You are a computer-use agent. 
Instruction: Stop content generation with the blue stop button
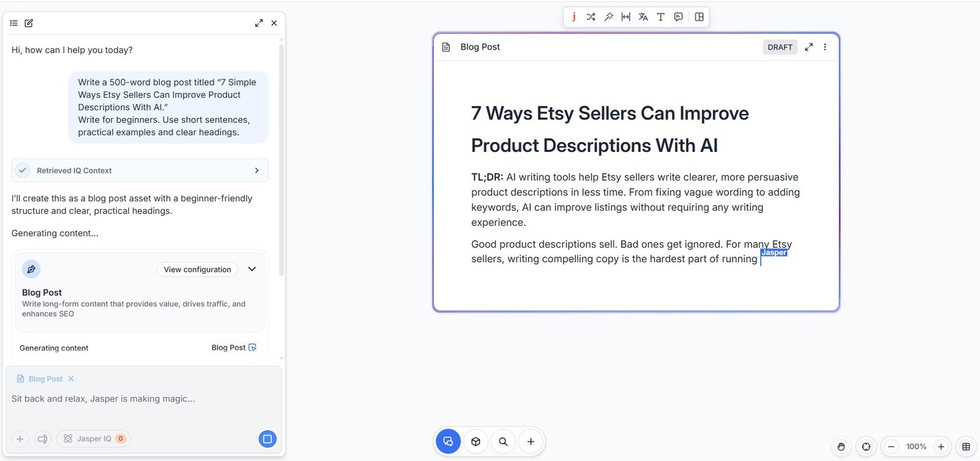click(x=268, y=439)
